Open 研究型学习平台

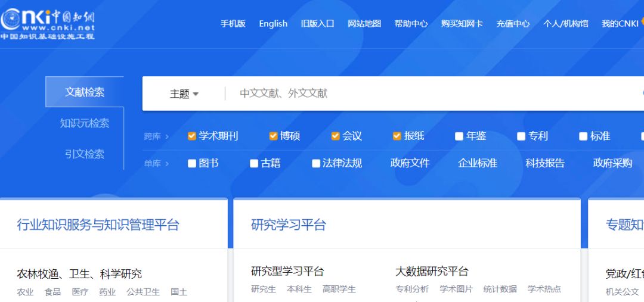tap(287, 271)
